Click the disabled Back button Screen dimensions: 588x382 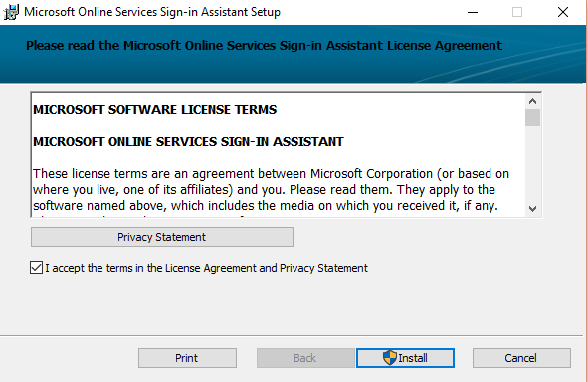coord(305,358)
